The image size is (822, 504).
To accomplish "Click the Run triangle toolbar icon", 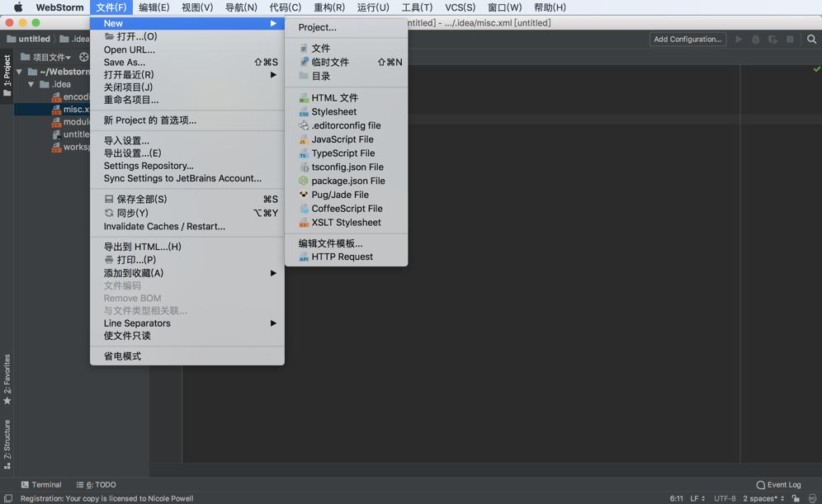I will (x=739, y=40).
